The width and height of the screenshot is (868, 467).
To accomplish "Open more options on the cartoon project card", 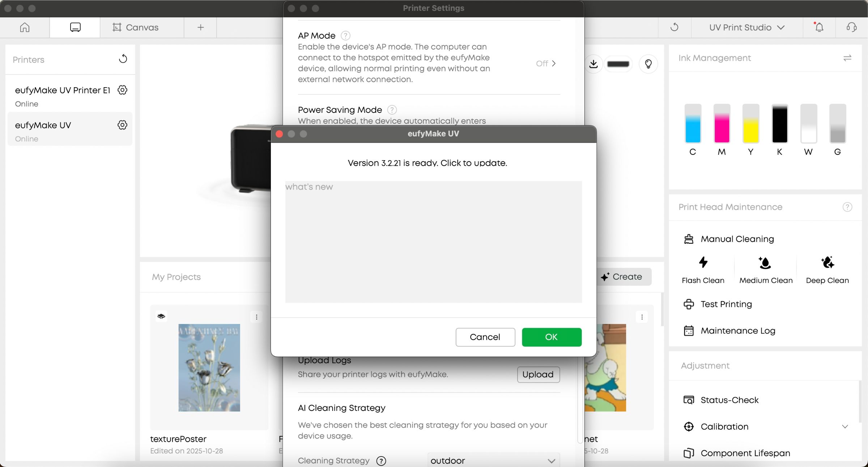I will 642,317.
